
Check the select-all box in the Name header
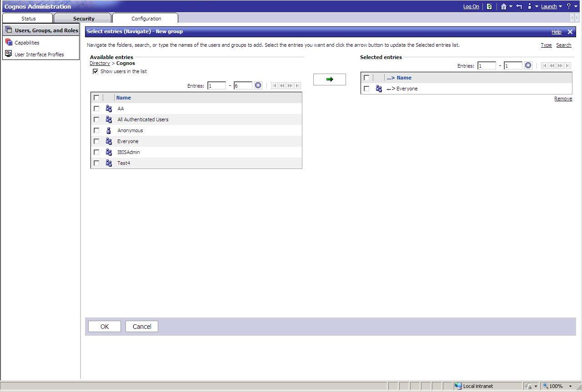(96, 97)
